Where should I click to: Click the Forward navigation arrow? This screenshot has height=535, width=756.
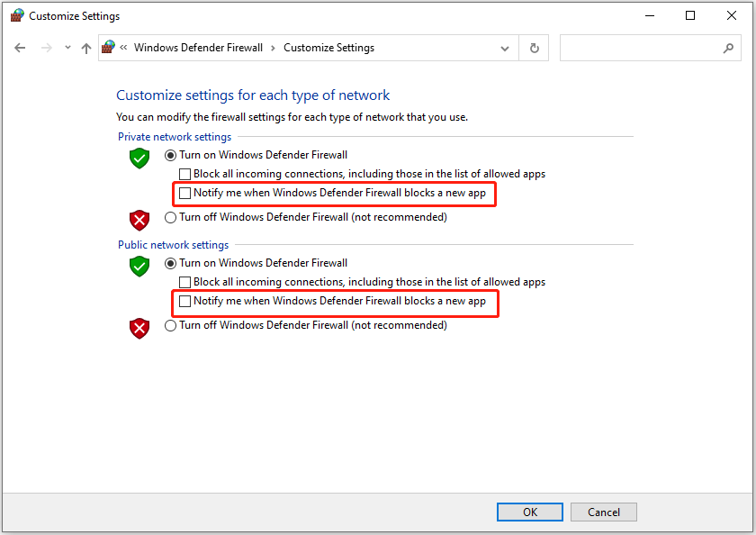tap(46, 48)
